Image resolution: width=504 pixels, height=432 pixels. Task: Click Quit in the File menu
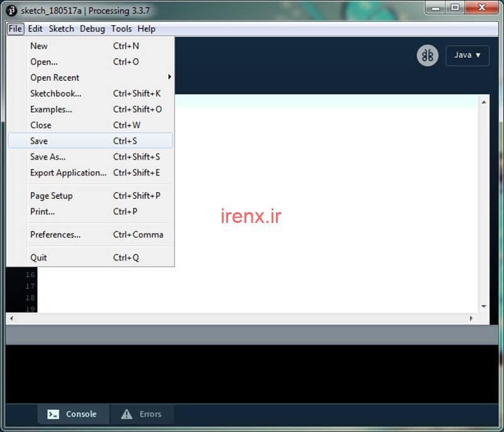click(38, 257)
